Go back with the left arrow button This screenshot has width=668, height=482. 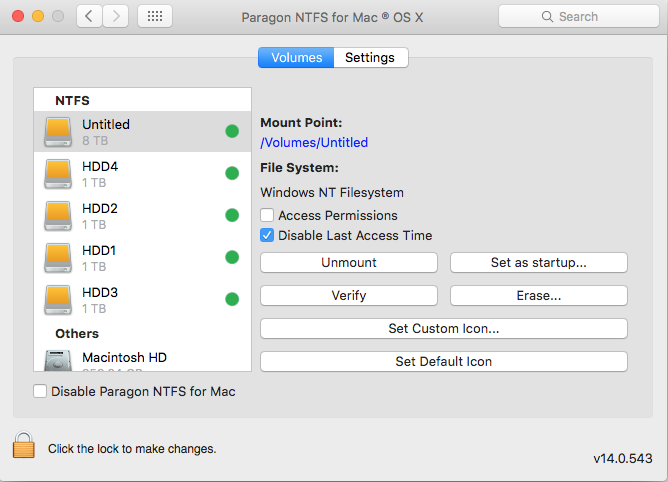point(89,16)
